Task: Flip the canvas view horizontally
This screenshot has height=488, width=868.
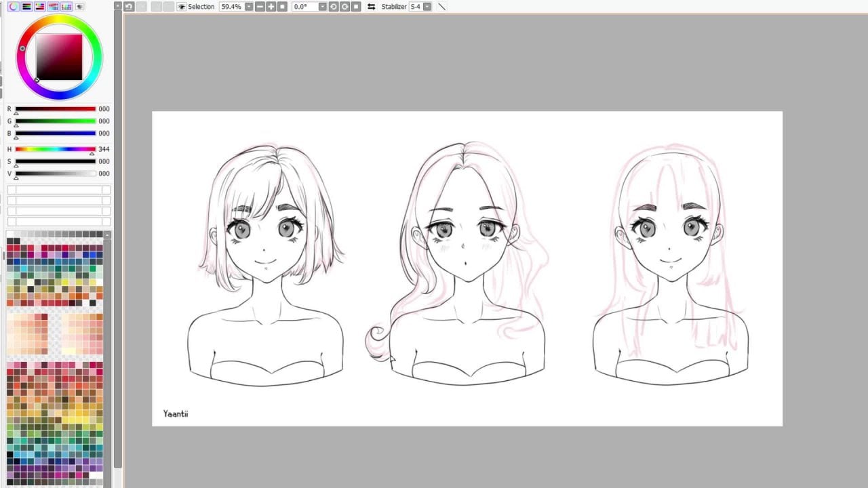Action: [371, 6]
